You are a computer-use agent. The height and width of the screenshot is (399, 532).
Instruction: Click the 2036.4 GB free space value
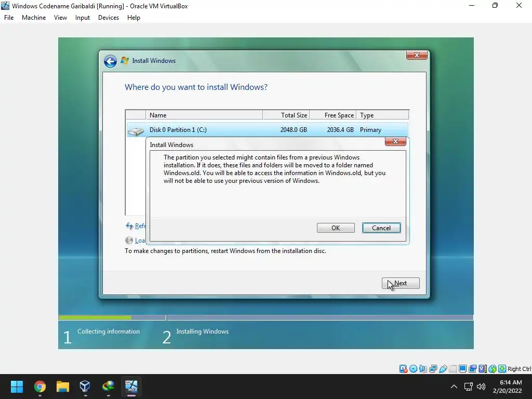tap(340, 130)
